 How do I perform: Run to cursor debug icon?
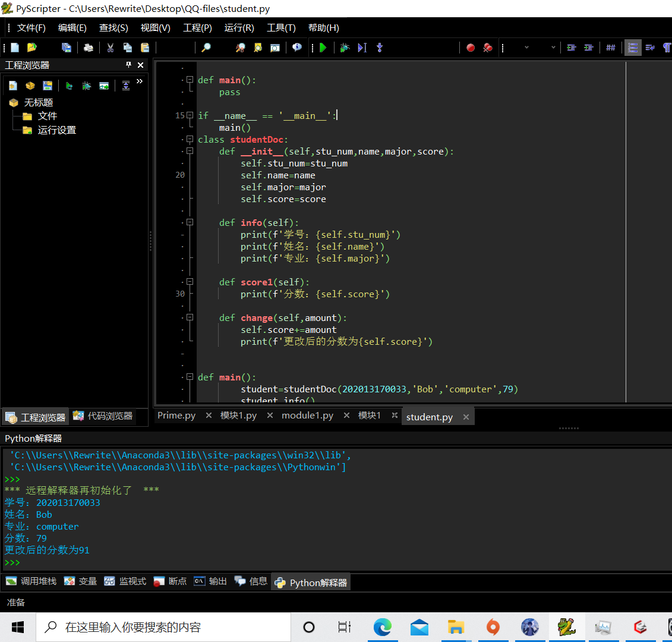click(362, 48)
